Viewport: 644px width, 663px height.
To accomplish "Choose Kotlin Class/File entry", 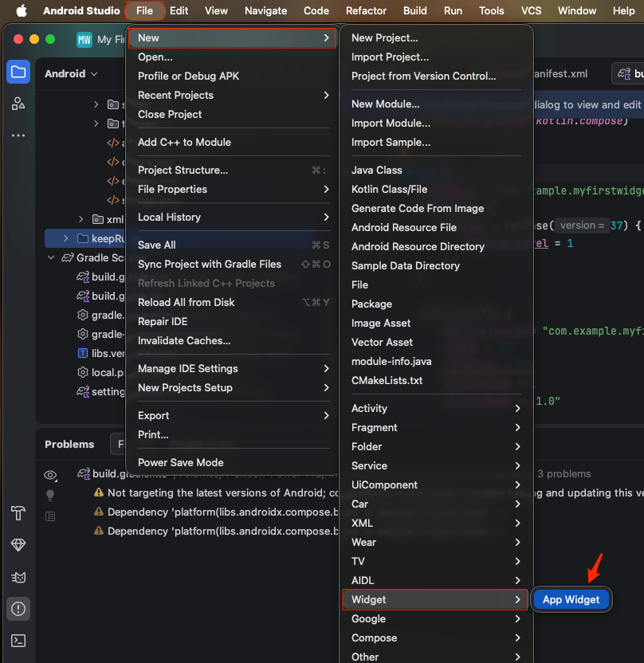I will pos(435,189).
